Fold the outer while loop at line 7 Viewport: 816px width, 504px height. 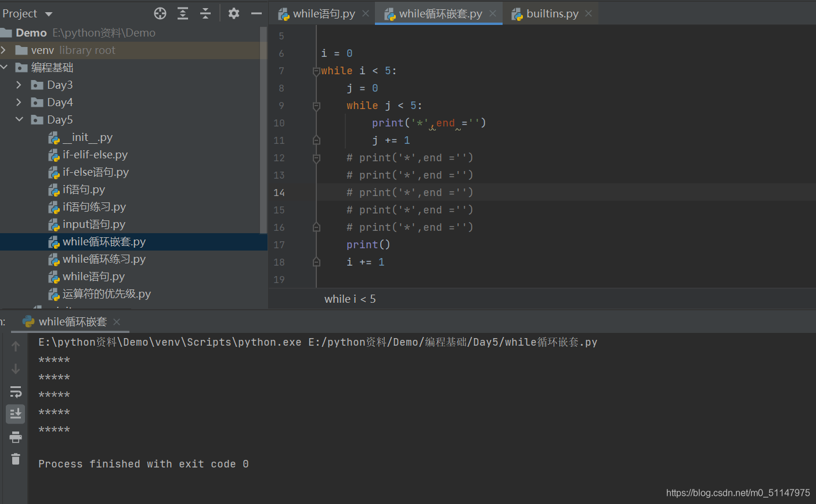tap(316, 71)
